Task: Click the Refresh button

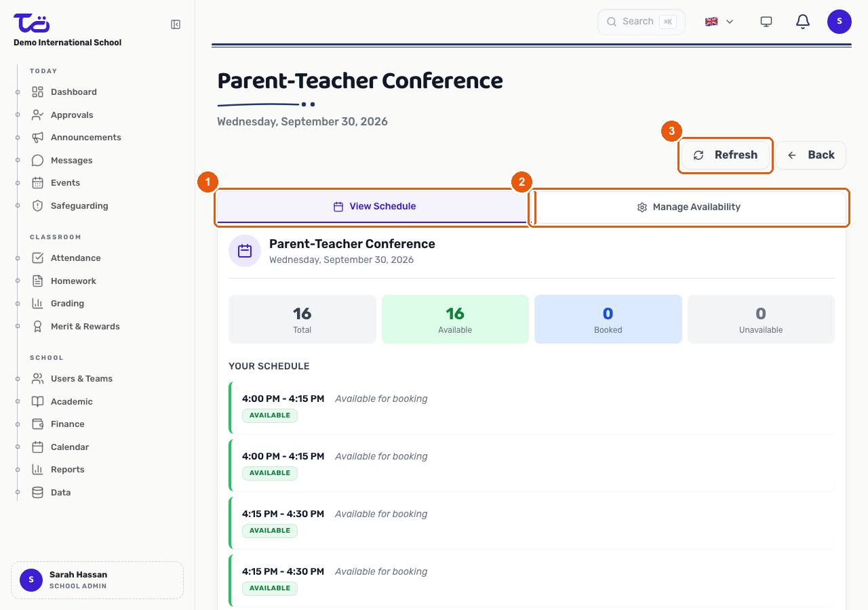Action: click(x=726, y=155)
